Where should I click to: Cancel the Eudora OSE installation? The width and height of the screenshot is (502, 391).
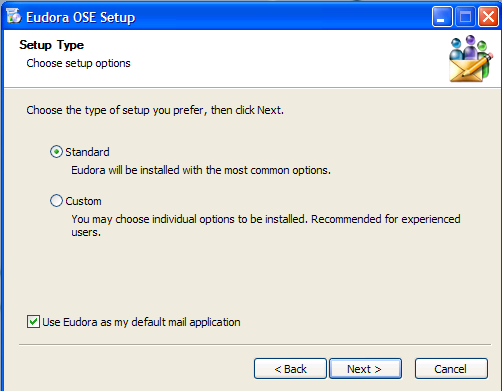click(x=451, y=369)
